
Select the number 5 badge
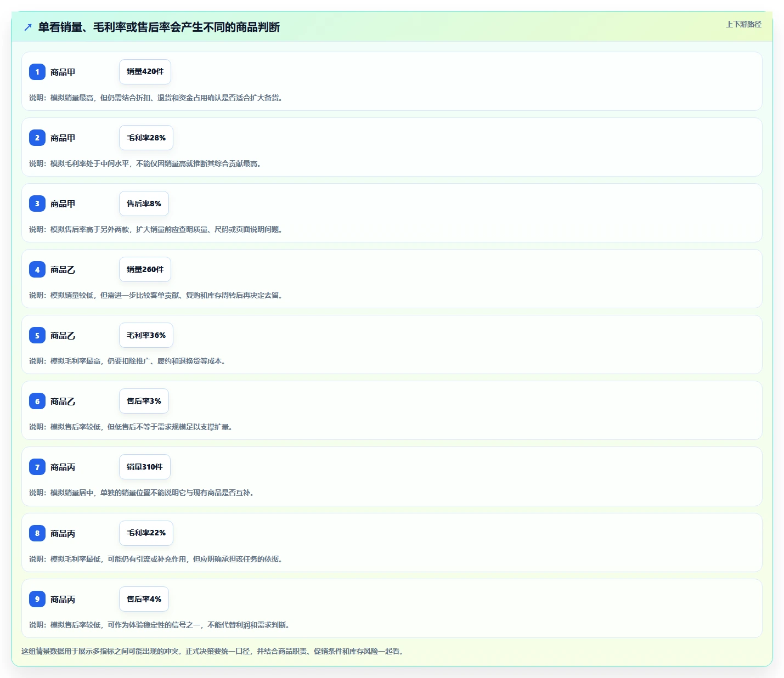pos(37,335)
